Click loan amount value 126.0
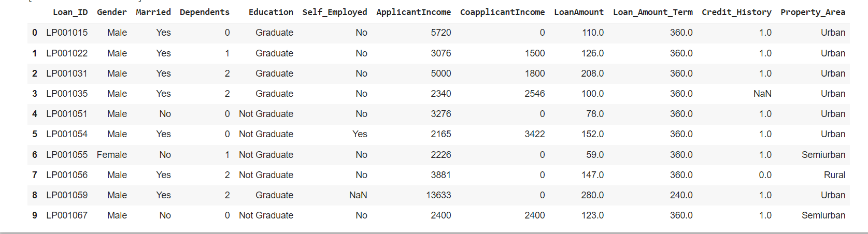 tap(593, 53)
